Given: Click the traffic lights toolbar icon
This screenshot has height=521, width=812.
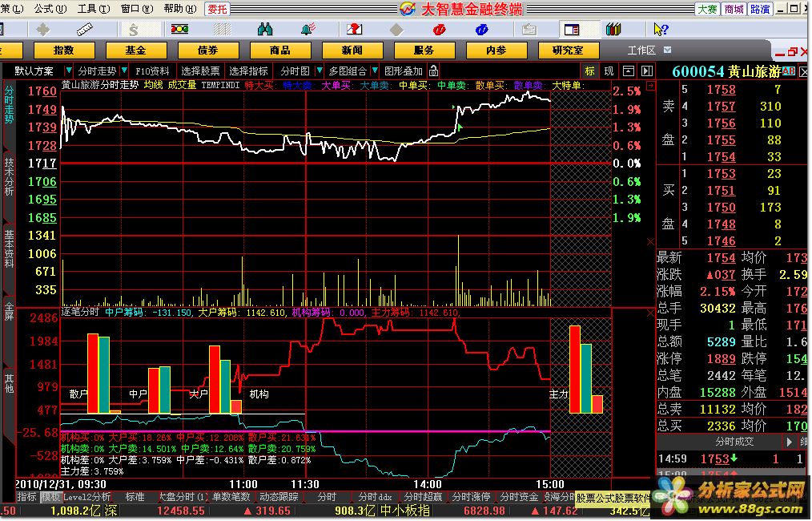Looking at the screenshot, I should [x=179, y=30].
